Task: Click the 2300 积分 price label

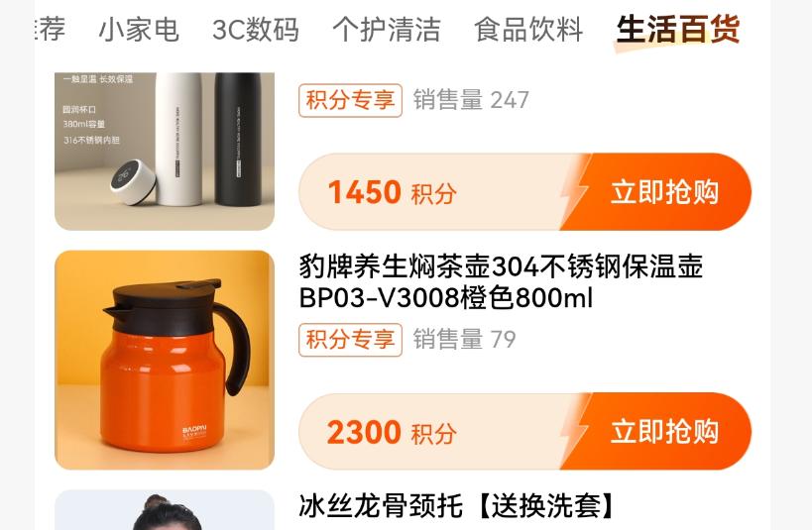Action: pos(392,432)
